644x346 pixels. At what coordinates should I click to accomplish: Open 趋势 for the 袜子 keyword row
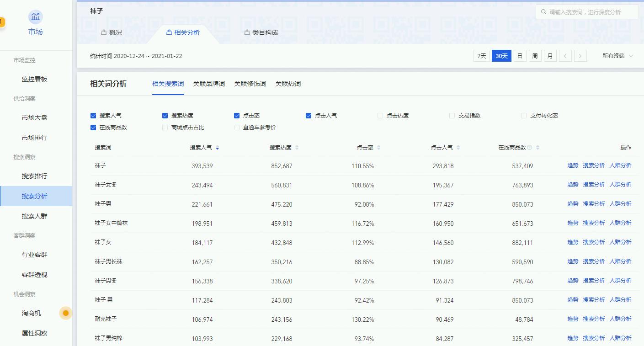(x=572, y=165)
